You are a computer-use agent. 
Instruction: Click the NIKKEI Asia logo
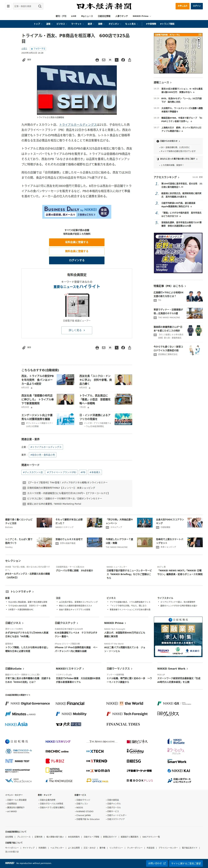17,724
